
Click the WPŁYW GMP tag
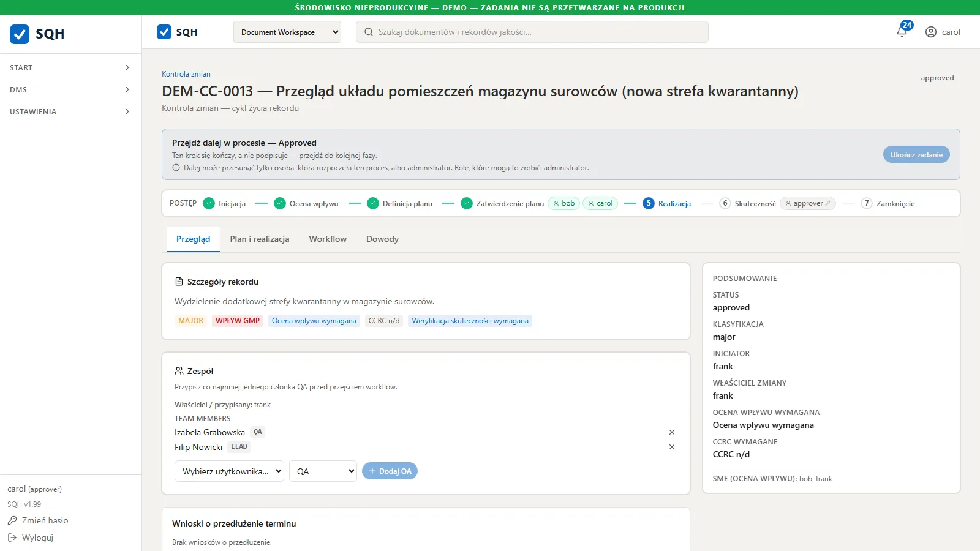click(238, 321)
